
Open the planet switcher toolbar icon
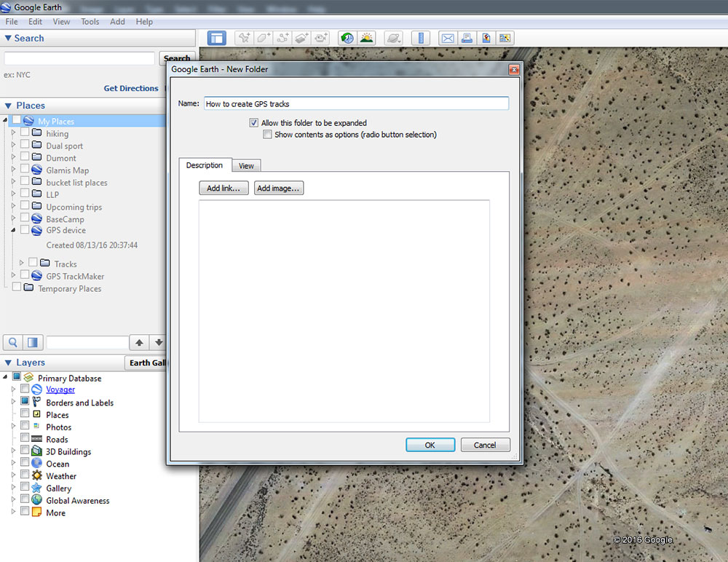[x=394, y=38]
